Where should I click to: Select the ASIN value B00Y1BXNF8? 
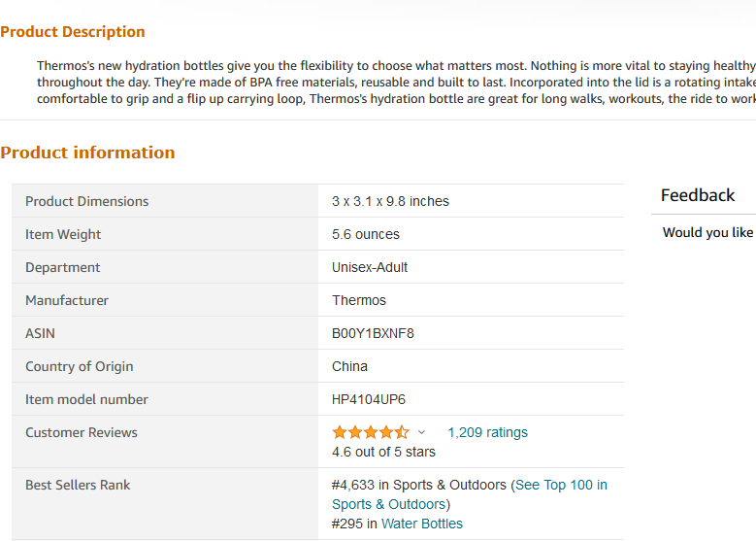pos(373,333)
